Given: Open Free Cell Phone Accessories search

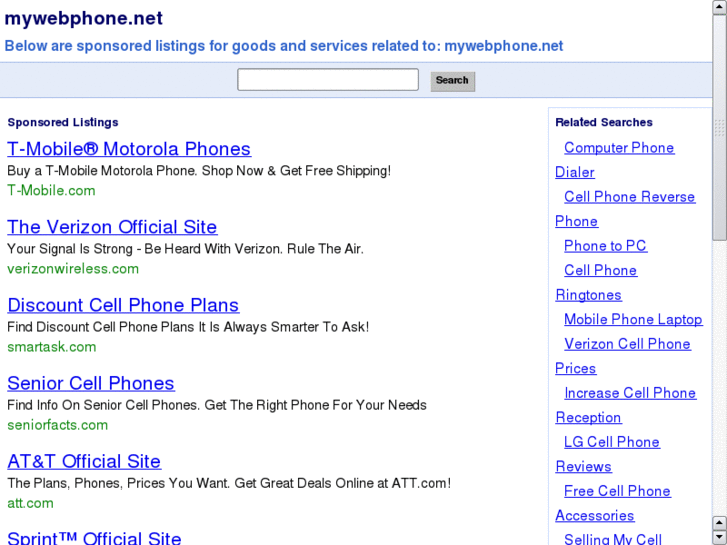Looking at the screenshot, I should [x=617, y=491].
